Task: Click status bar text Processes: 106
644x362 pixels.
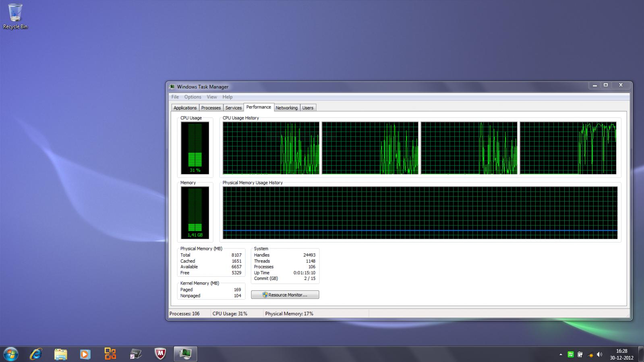Action: pos(184,314)
